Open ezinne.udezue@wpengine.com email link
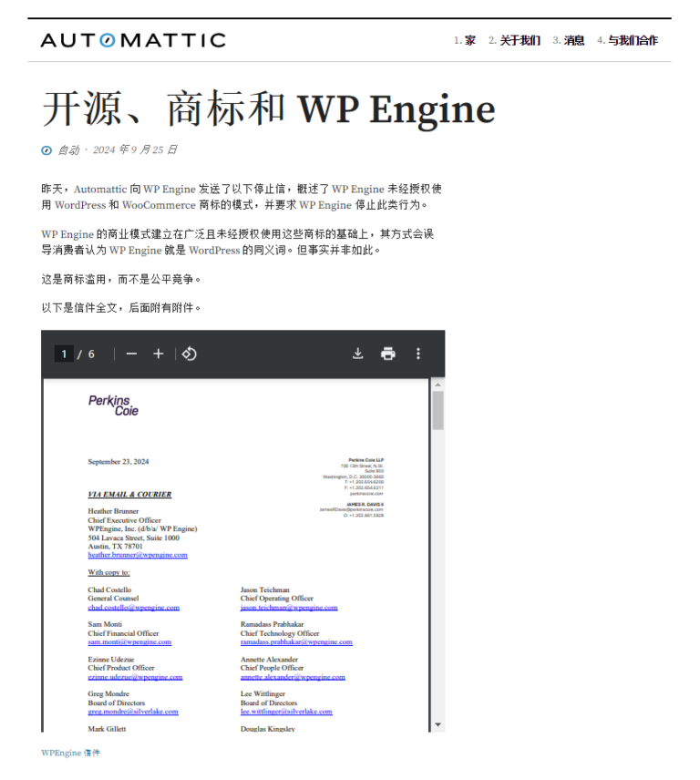 (x=135, y=678)
